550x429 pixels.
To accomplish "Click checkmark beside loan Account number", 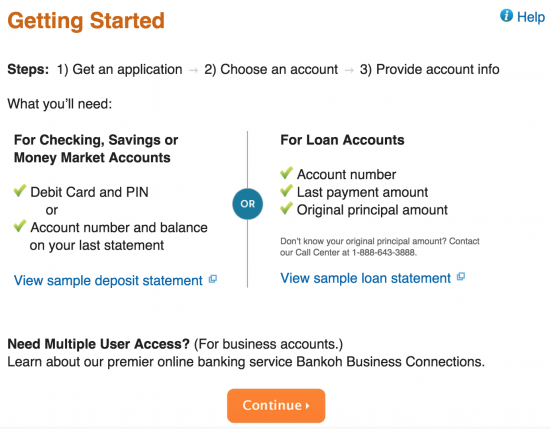I will click(x=287, y=173).
